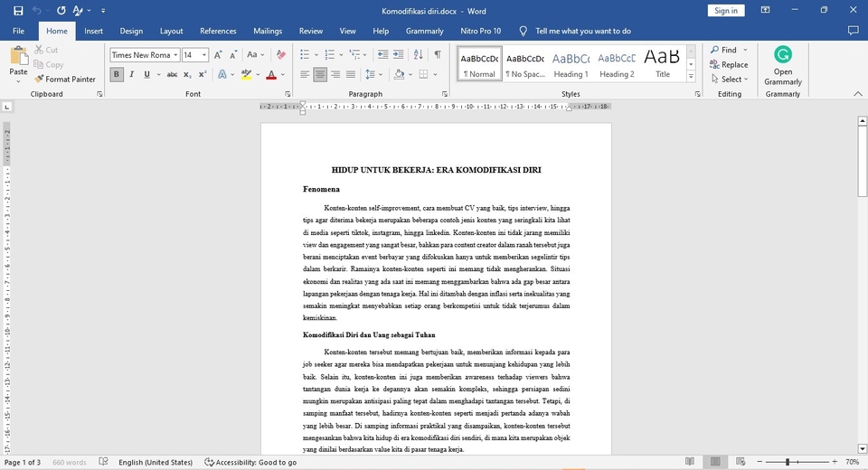Image resolution: width=868 pixels, height=470 pixels.
Task: Open the comments pane icon
Action: click(853, 31)
